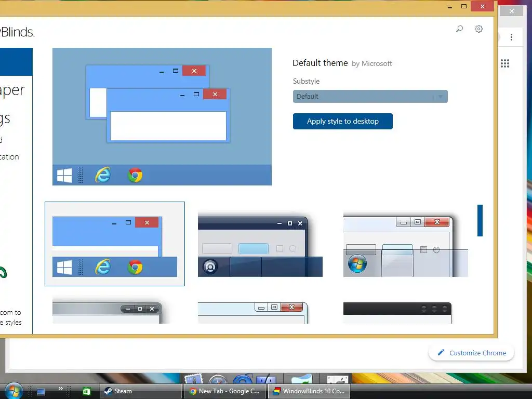The width and height of the screenshot is (532, 399).
Task: Click the Show Desktop quick launch icon
Action: [41, 392]
